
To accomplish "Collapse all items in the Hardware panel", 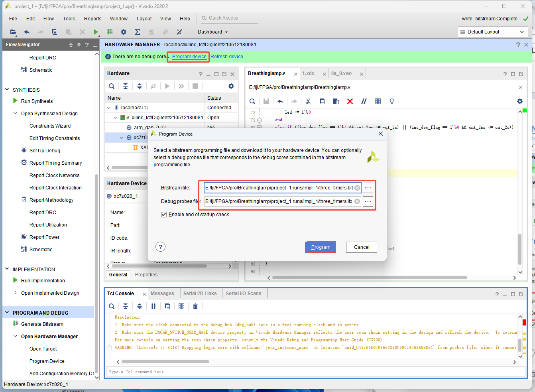I will 126,86.
